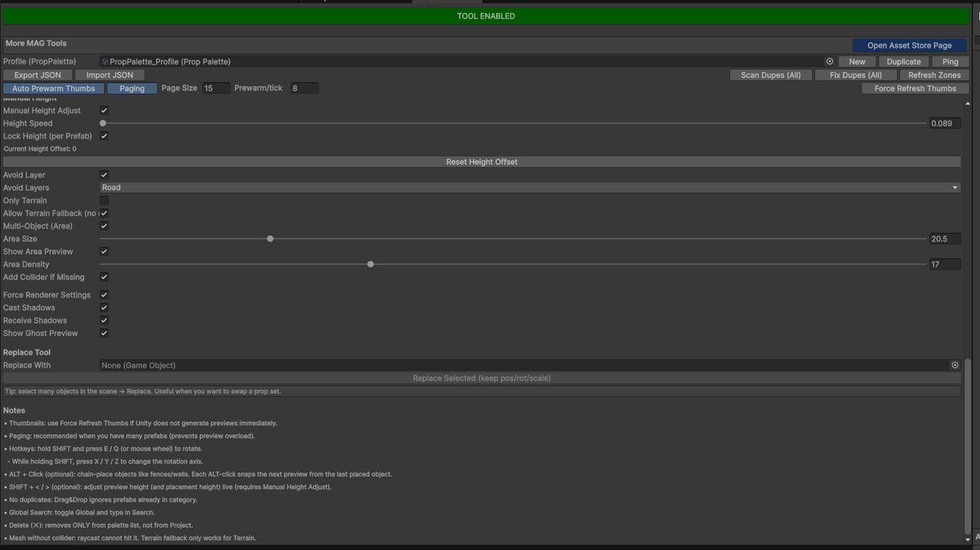This screenshot has height=550, width=980.
Task: Uncheck the Cast Shadows checkbox
Action: 104,308
